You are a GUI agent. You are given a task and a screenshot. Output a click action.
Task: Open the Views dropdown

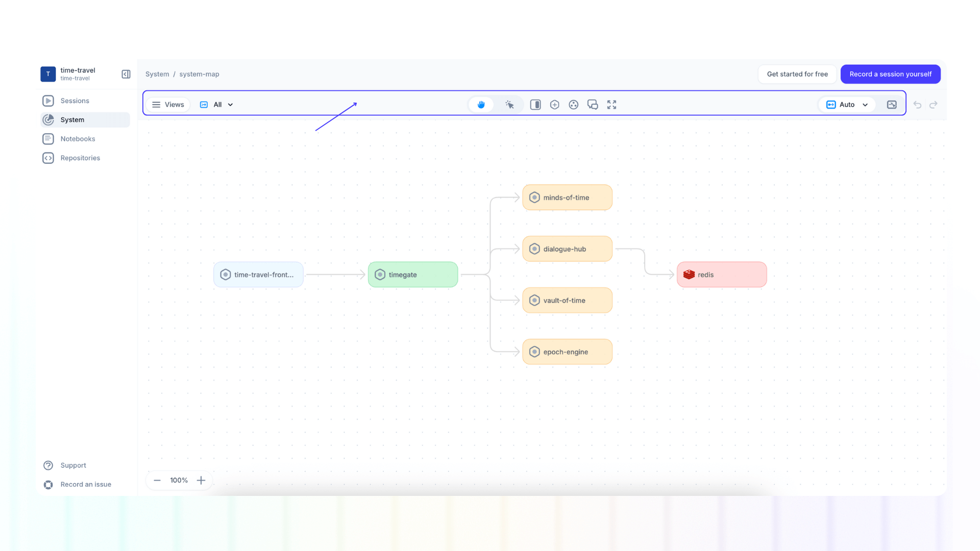point(168,104)
